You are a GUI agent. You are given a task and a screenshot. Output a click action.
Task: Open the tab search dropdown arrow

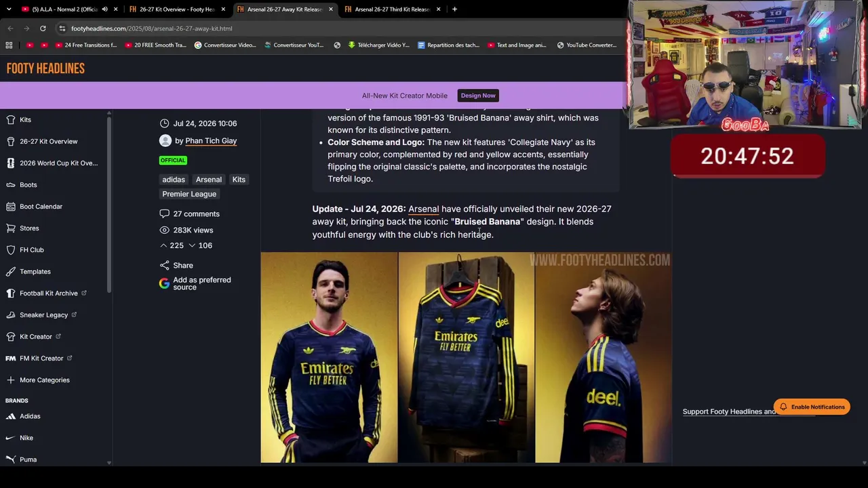pos(9,9)
